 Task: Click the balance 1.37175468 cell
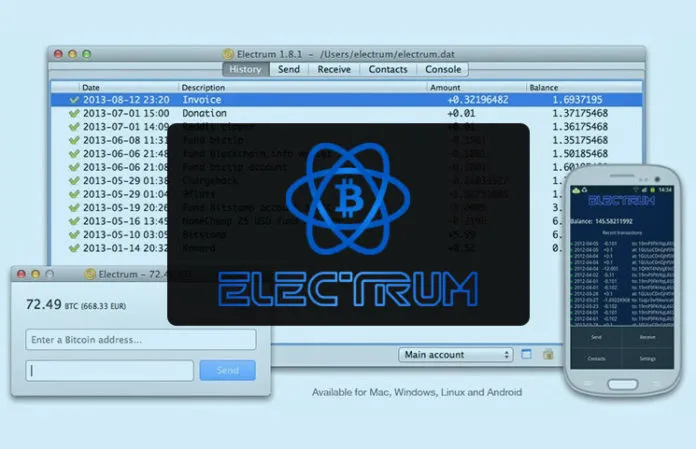(x=580, y=113)
